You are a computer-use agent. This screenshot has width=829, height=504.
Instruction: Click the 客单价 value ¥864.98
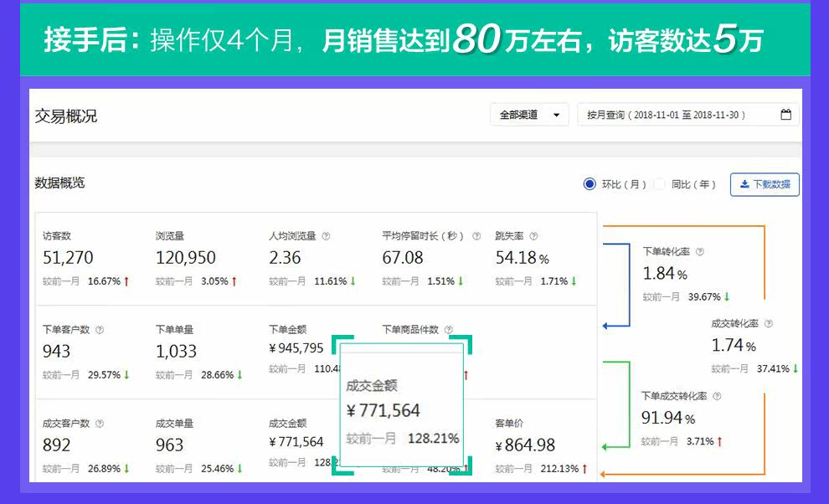[x=525, y=445]
